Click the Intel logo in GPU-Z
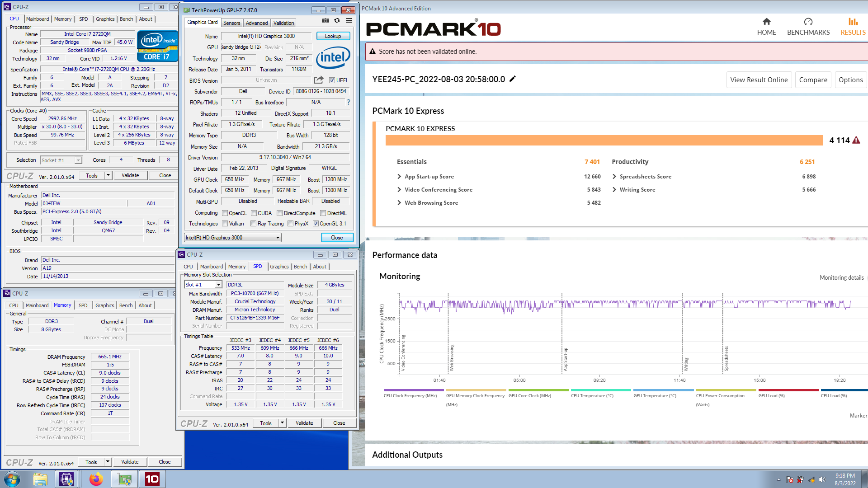Image resolution: width=868 pixels, height=488 pixels. pos(333,58)
